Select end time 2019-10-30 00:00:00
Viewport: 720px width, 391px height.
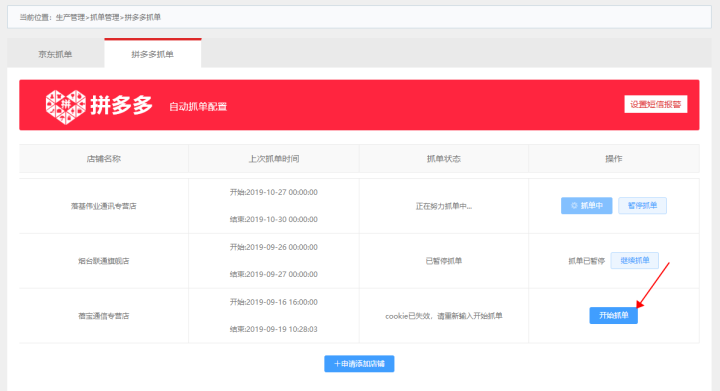(274, 219)
